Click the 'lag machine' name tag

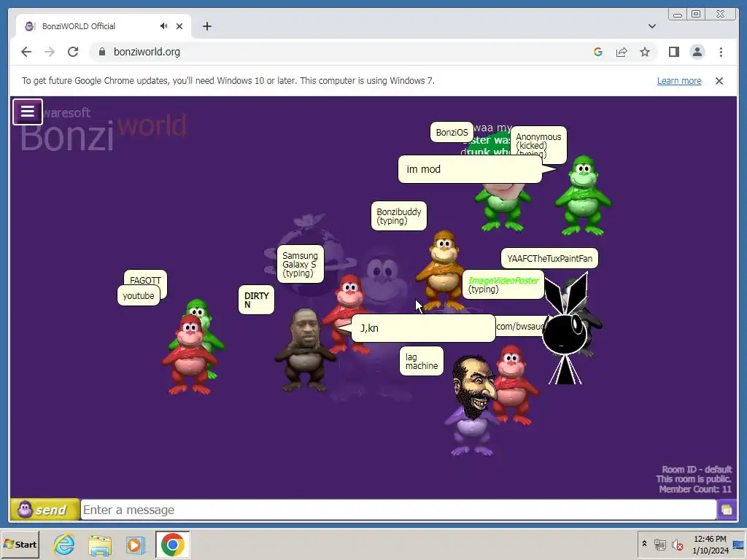point(422,361)
